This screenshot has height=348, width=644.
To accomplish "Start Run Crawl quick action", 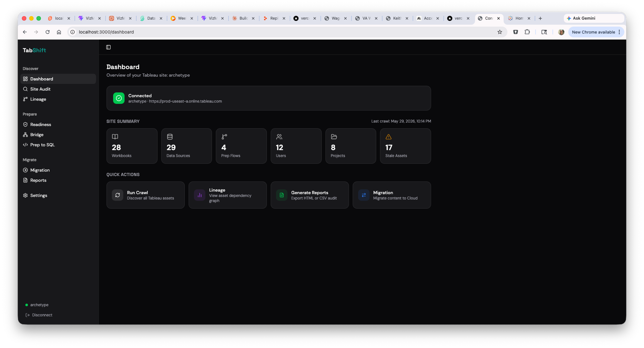I will 146,195.
